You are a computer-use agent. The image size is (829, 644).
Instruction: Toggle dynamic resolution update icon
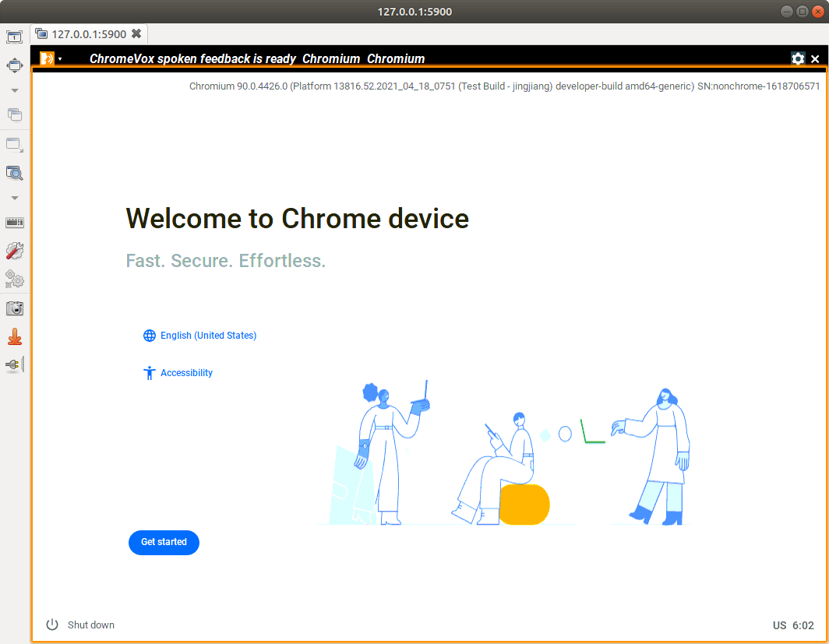14,145
